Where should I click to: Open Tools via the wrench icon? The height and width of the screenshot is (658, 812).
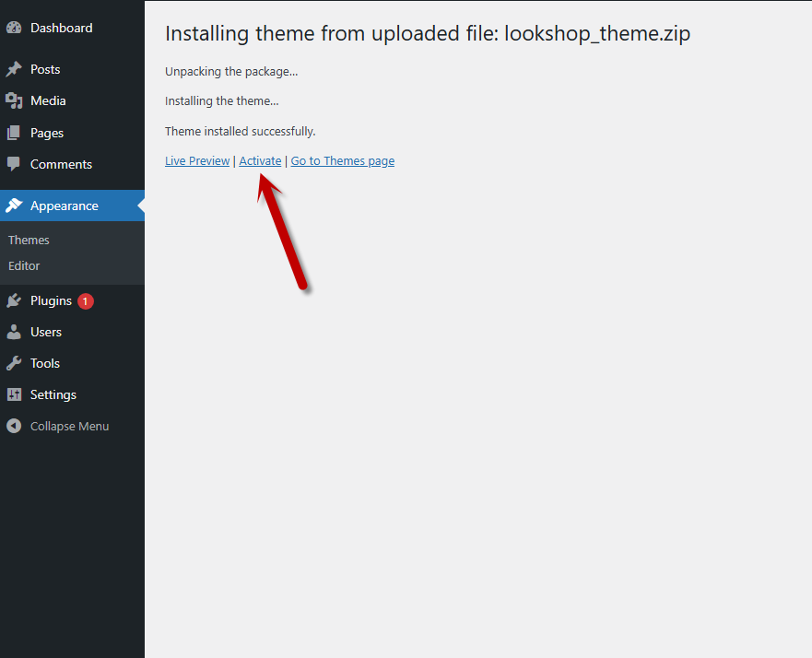[14, 363]
